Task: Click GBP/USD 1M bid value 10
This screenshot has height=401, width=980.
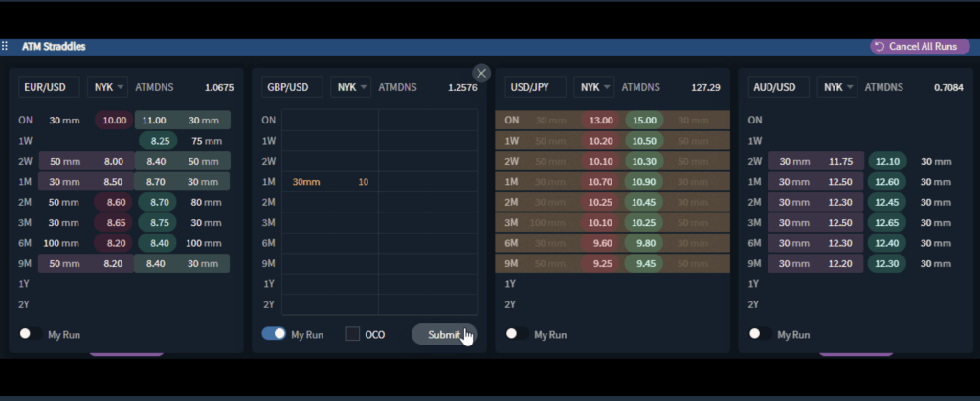Action: (363, 182)
